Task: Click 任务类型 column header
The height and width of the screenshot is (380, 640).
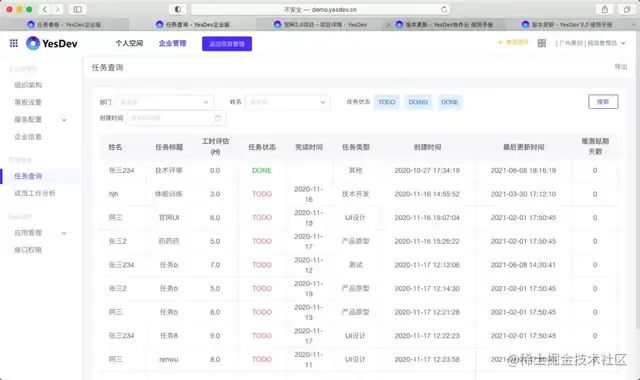Action: point(356,147)
